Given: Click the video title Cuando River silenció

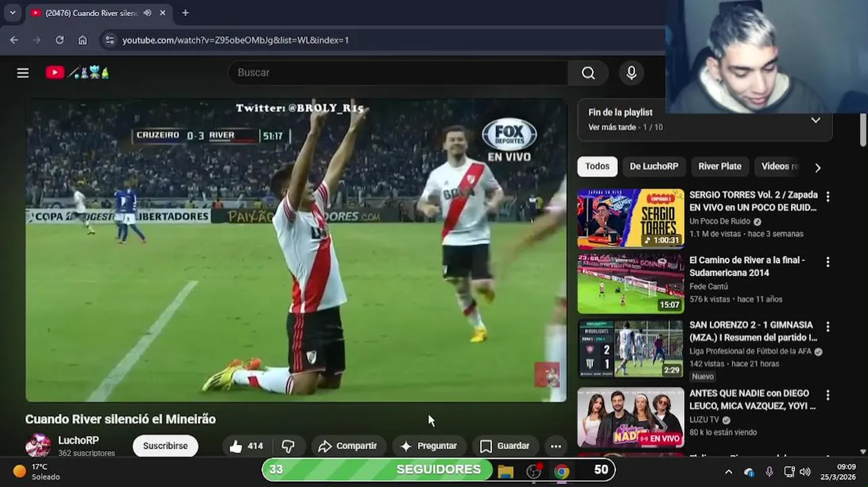Looking at the screenshot, I should (120, 419).
